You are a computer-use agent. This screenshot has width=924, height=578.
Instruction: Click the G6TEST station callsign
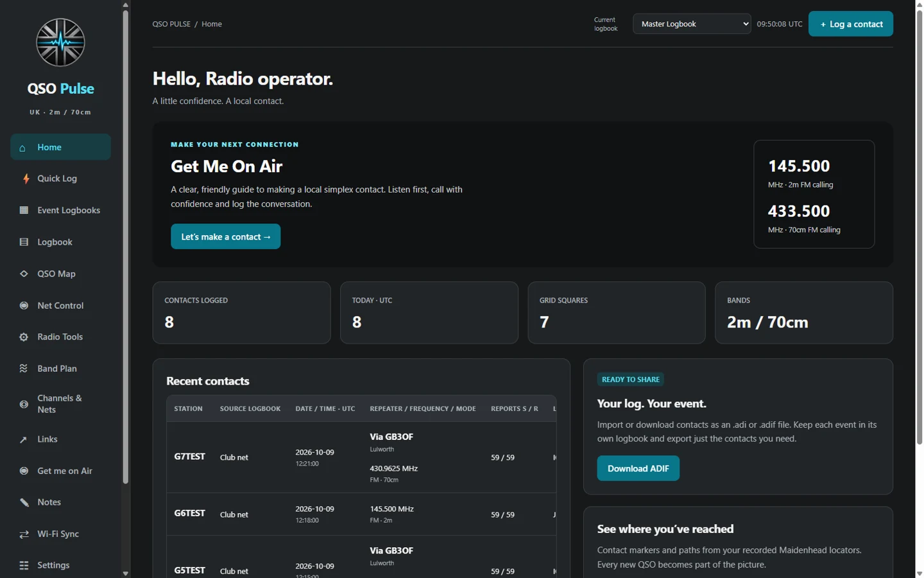[189, 513]
